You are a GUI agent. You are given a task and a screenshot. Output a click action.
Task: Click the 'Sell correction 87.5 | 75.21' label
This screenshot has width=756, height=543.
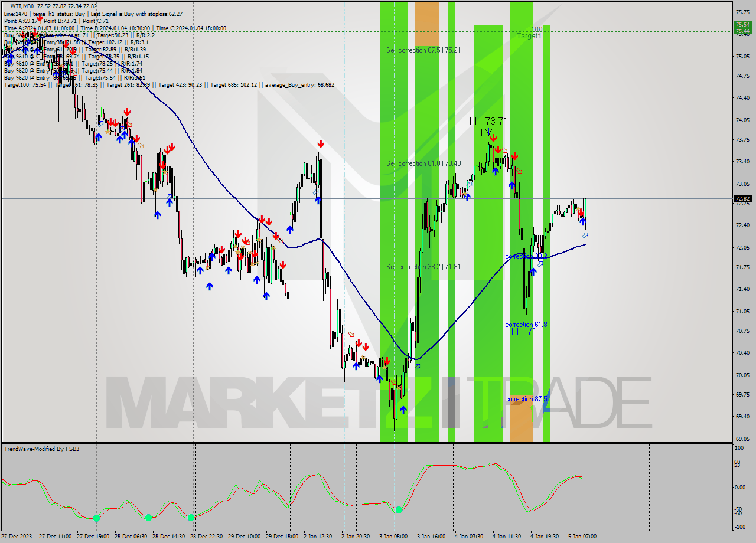(423, 50)
